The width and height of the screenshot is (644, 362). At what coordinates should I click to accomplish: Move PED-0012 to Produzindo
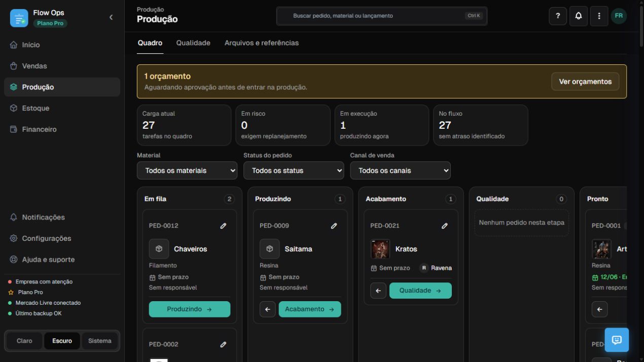point(190,309)
